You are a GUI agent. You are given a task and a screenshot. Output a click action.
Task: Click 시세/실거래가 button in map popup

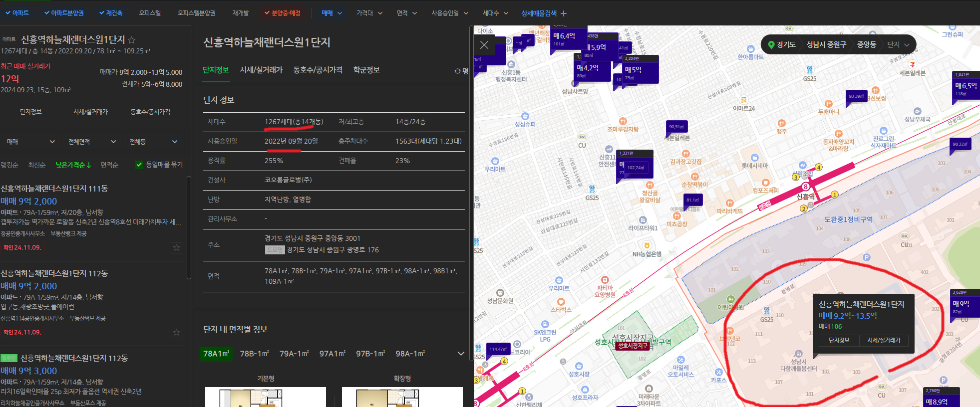coord(884,340)
